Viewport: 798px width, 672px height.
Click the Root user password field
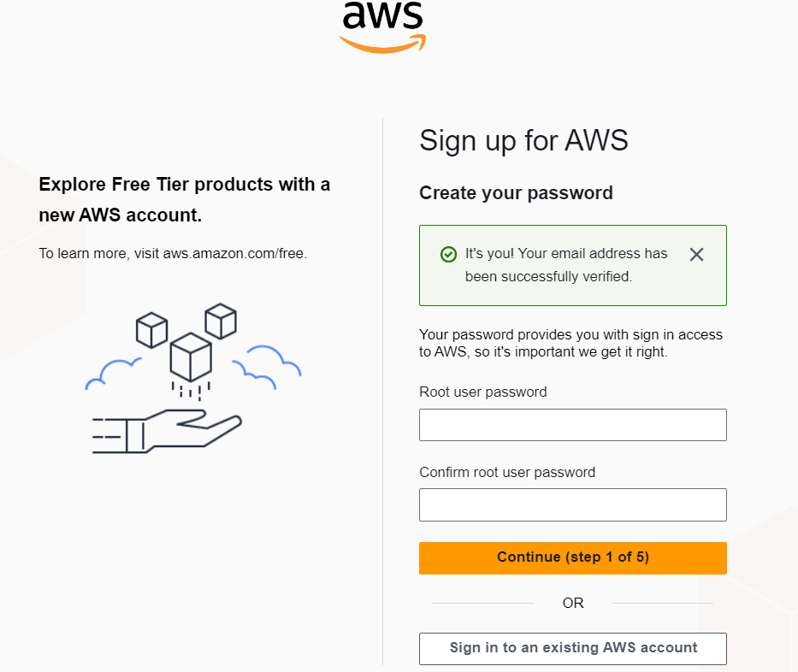pos(572,425)
